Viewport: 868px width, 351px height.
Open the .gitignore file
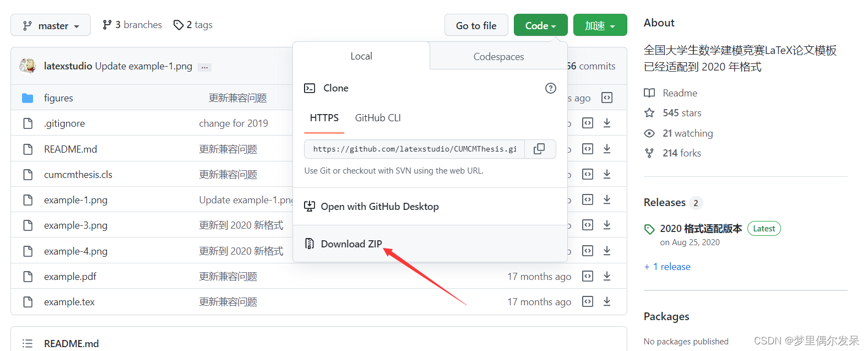point(64,123)
